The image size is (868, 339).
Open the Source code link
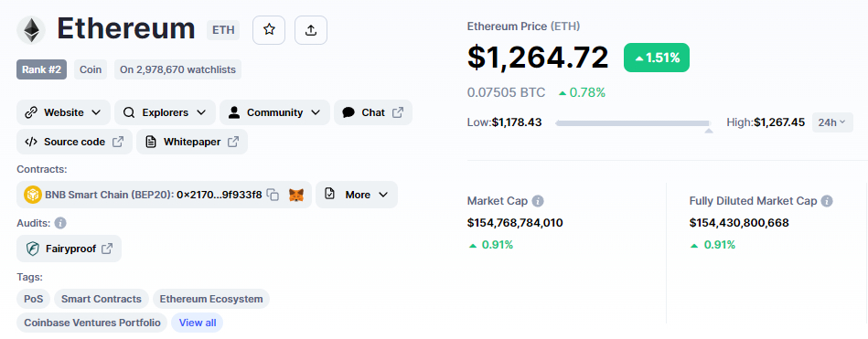point(75,142)
